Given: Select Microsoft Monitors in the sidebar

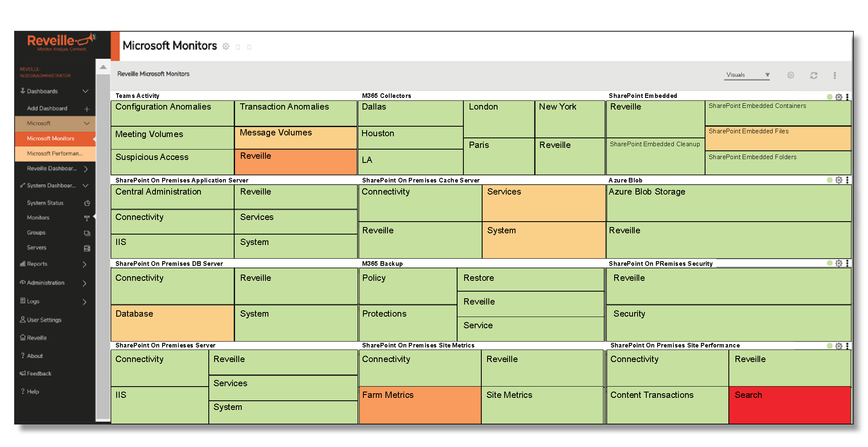Looking at the screenshot, I should tap(55, 138).
